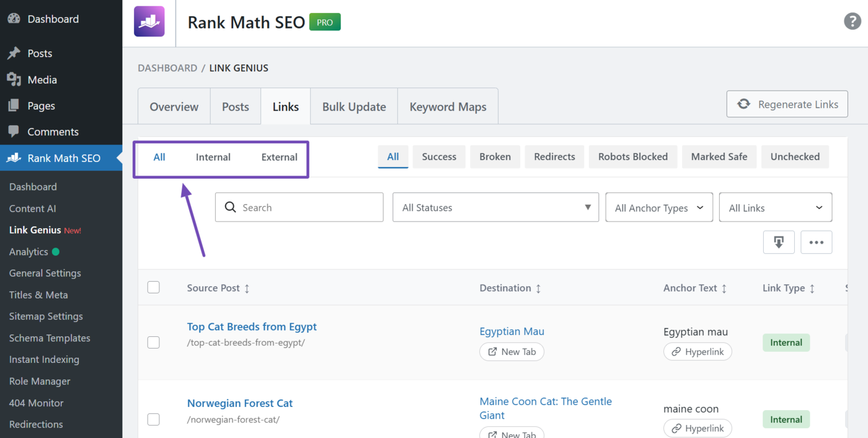Open the ellipsis options icon near export
The width and height of the screenshot is (868, 438).
click(816, 242)
